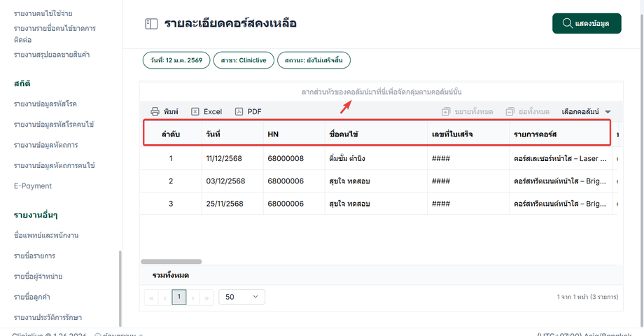Click the horizontal scrollbar under the table

click(x=171, y=262)
